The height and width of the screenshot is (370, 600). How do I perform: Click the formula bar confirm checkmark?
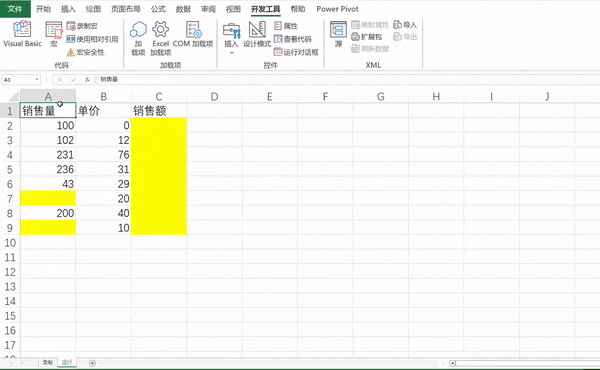(73, 80)
